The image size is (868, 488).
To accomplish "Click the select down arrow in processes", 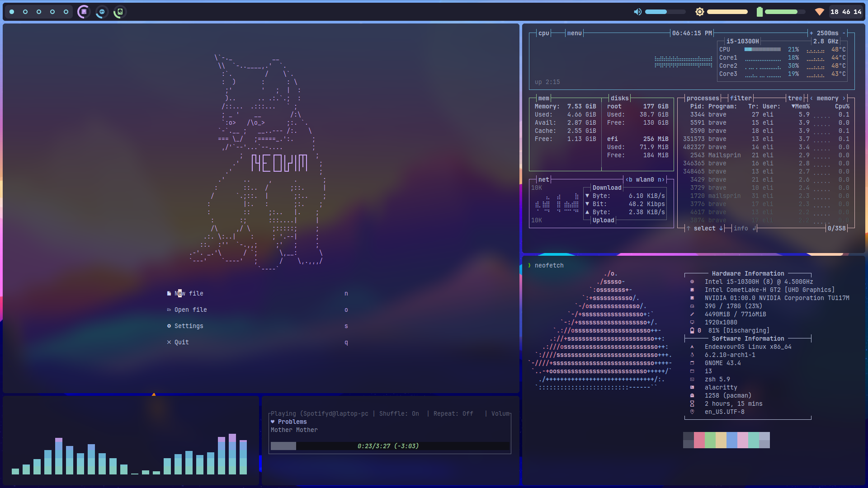I will click(x=721, y=229).
